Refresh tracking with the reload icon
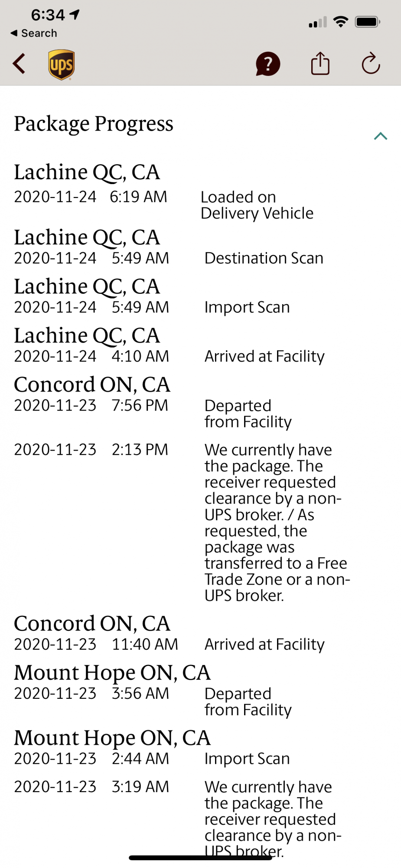Screen dimensions: 401x868 [371, 64]
